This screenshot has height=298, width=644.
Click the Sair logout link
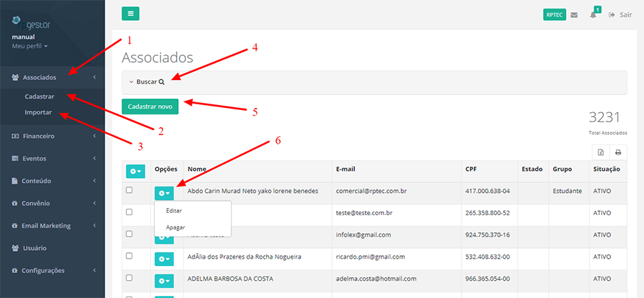(620, 14)
